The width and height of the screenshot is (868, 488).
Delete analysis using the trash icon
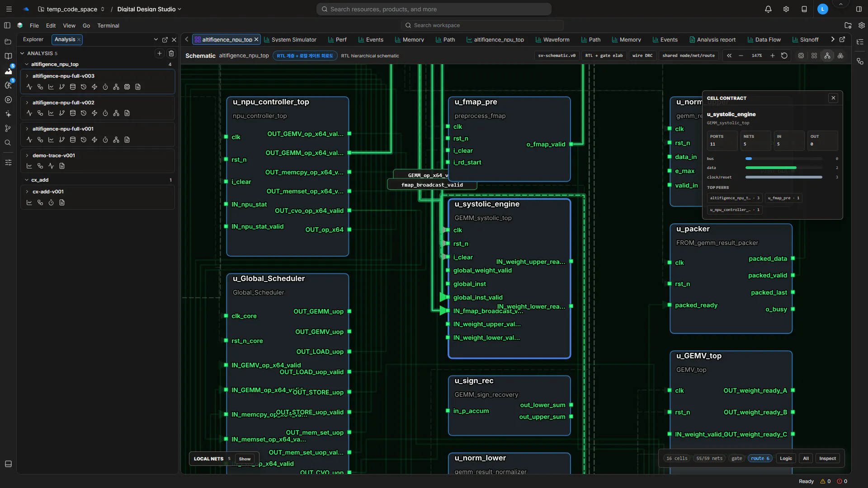(171, 53)
